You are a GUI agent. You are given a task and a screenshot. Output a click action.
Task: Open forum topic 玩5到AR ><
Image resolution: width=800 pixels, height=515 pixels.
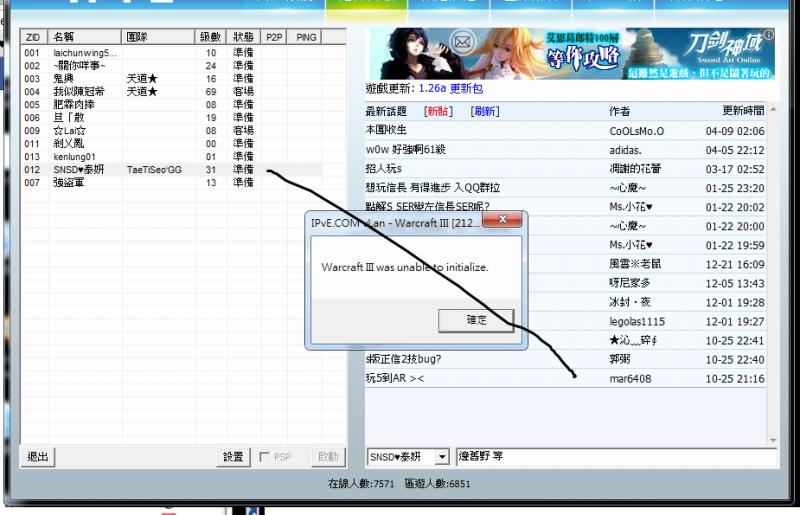[395, 379]
